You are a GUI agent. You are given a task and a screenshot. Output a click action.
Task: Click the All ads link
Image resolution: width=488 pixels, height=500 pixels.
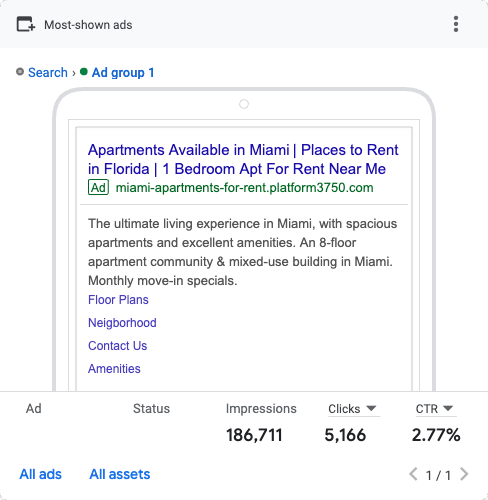[x=41, y=474]
